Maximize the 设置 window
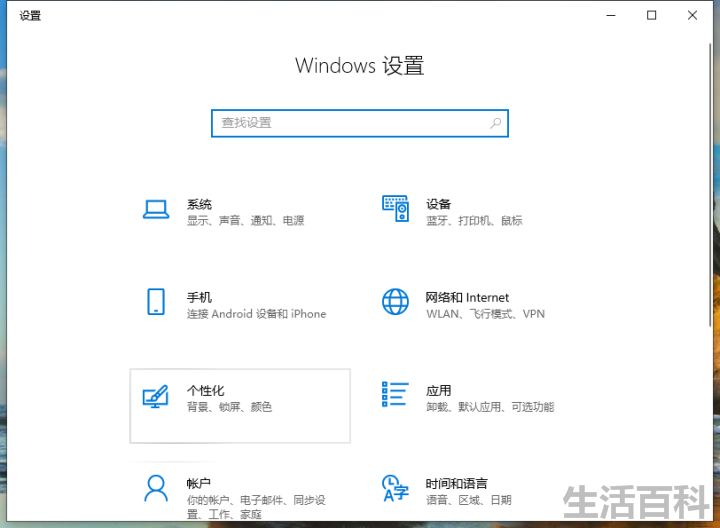 tap(651, 16)
